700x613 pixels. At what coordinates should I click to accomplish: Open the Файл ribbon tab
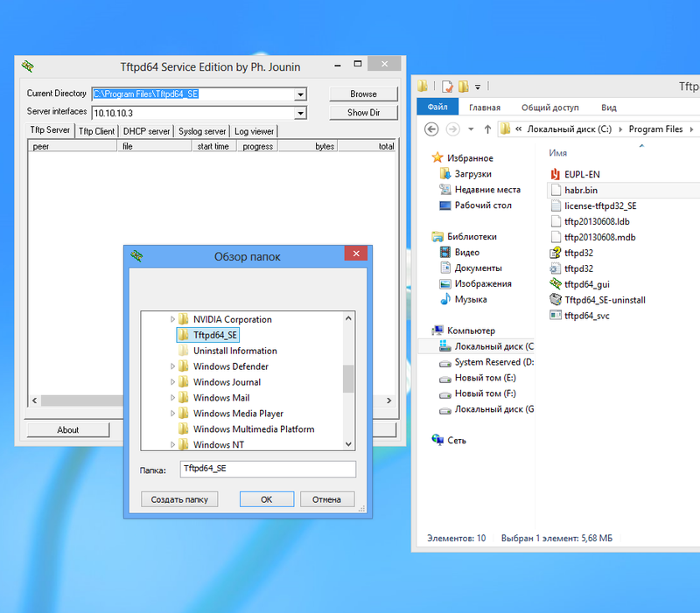pyautogui.click(x=437, y=107)
